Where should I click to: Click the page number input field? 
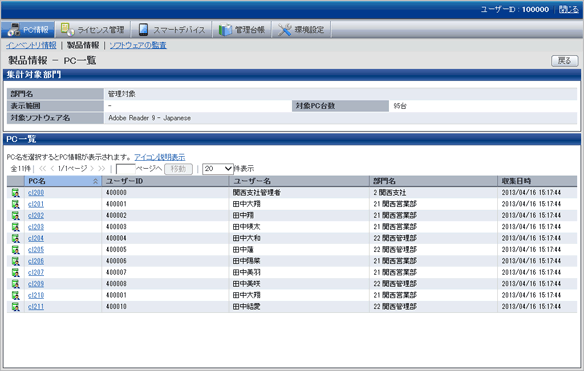coord(126,169)
